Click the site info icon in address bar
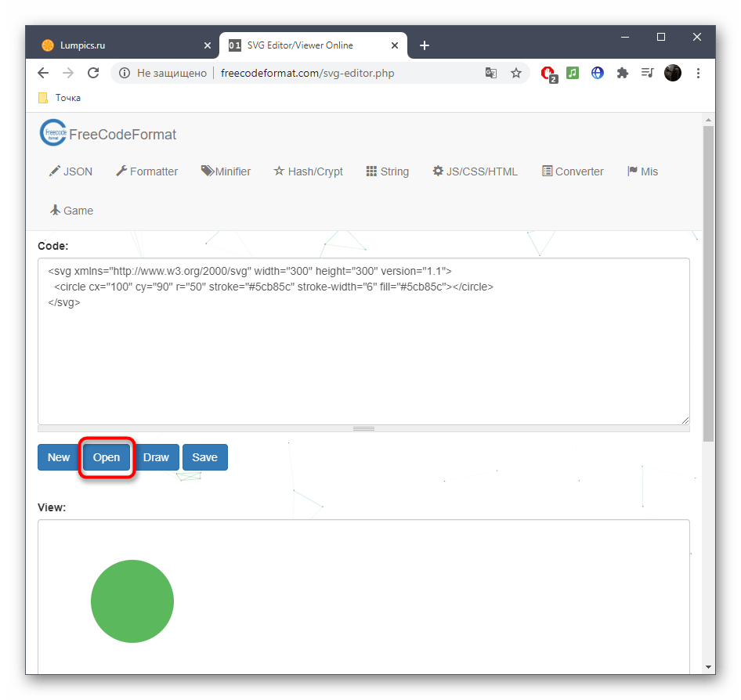 [x=125, y=73]
